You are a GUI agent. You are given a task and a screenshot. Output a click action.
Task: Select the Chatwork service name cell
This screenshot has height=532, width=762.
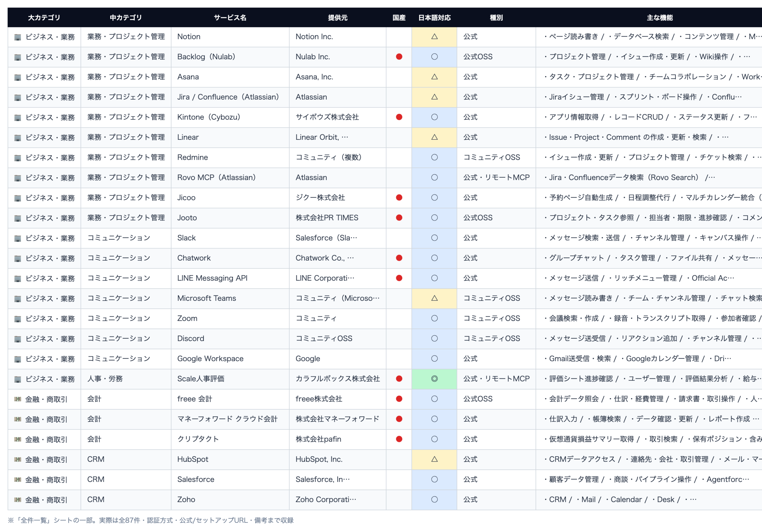[230, 258]
